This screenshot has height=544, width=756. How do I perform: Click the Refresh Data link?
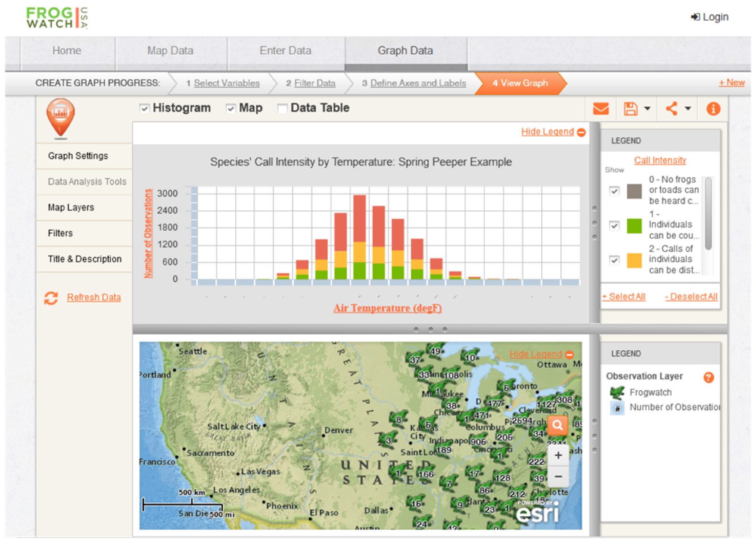tap(94, 297)
